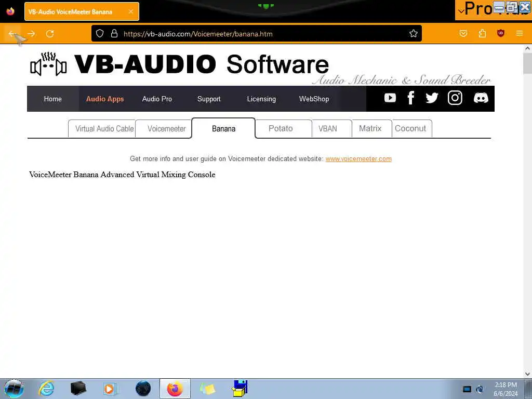Open the Support menu item

tap(209, 99)
